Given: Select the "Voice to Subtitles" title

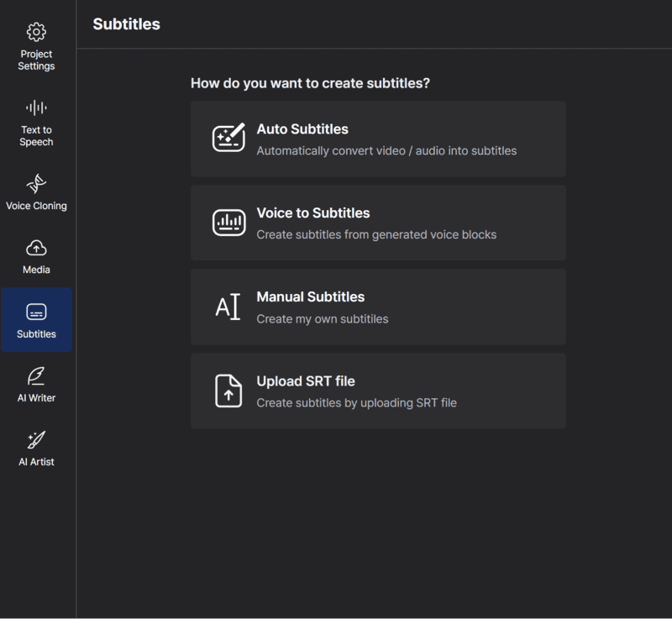Looking at the screenshot, I should (x=312, y=213).
